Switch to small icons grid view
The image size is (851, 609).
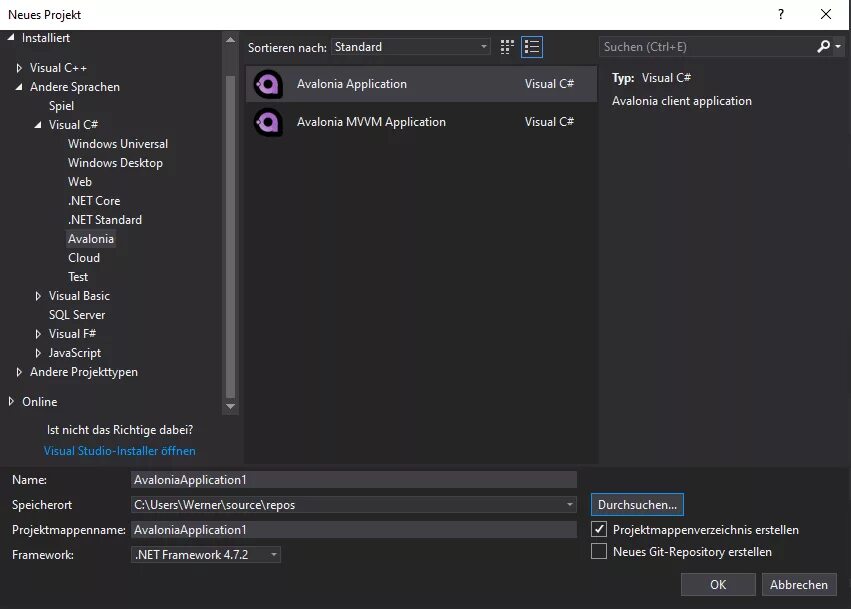507,47
